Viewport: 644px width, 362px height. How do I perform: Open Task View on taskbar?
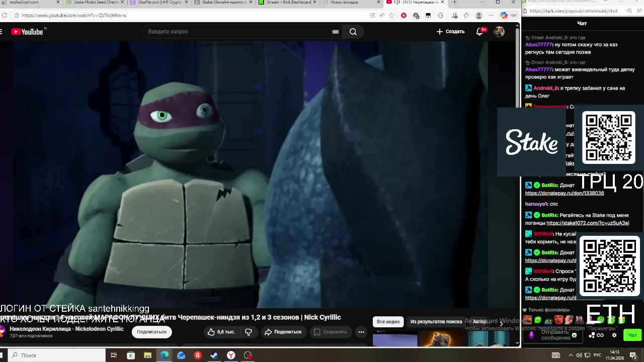(114, 355)
